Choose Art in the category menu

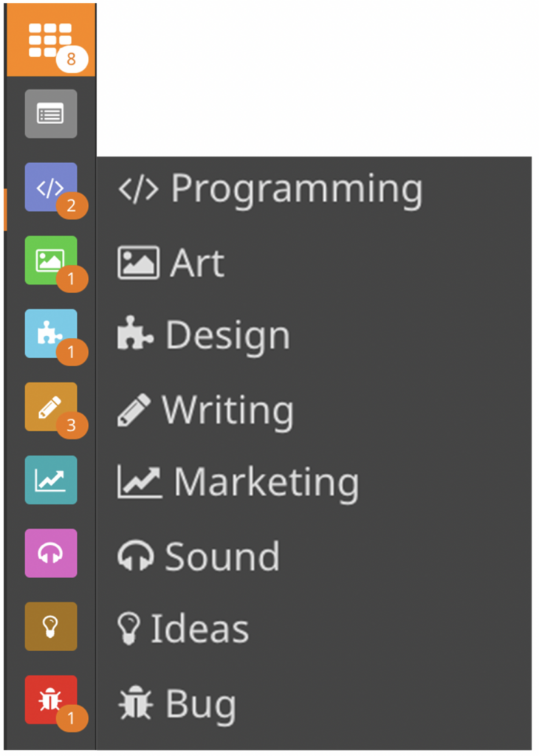pos(171,264)
